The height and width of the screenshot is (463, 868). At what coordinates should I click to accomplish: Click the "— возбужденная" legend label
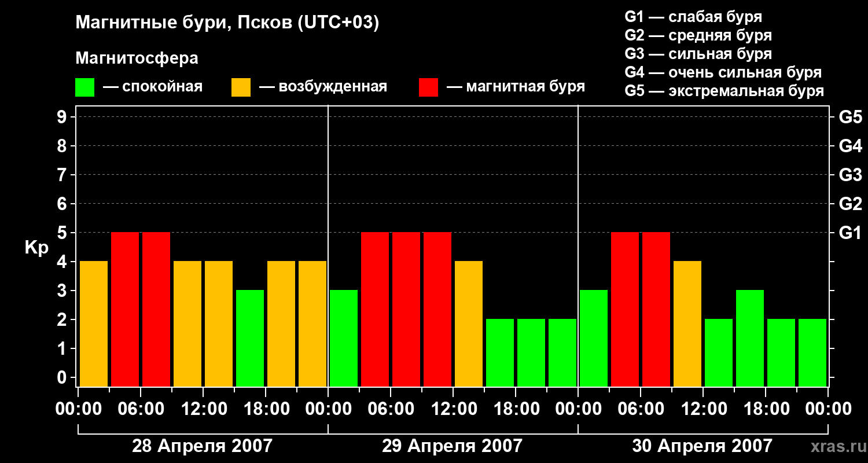(323, 87)
